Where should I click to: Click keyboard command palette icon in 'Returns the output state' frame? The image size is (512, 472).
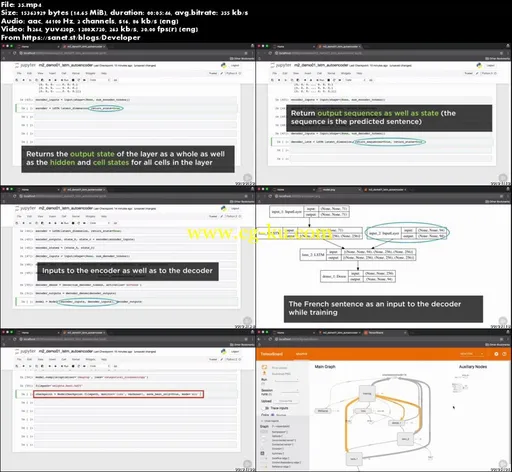tap(115, 80)
